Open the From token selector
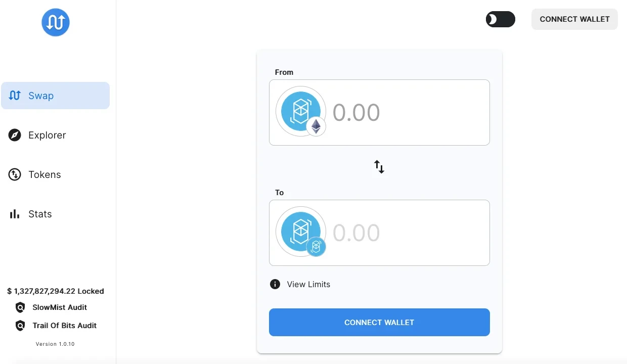This screenshot has height=364, width=627. (x=301, y=112)
